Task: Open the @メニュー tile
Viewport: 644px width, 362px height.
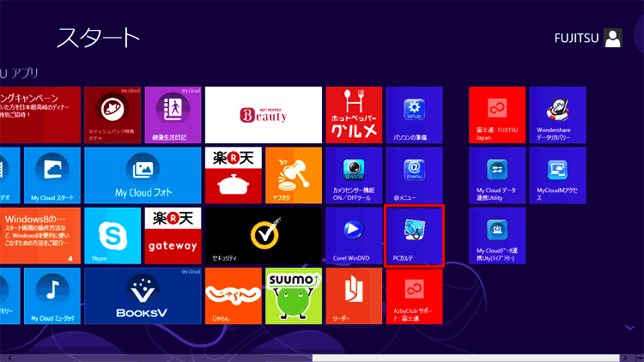Action: (414, 175)
